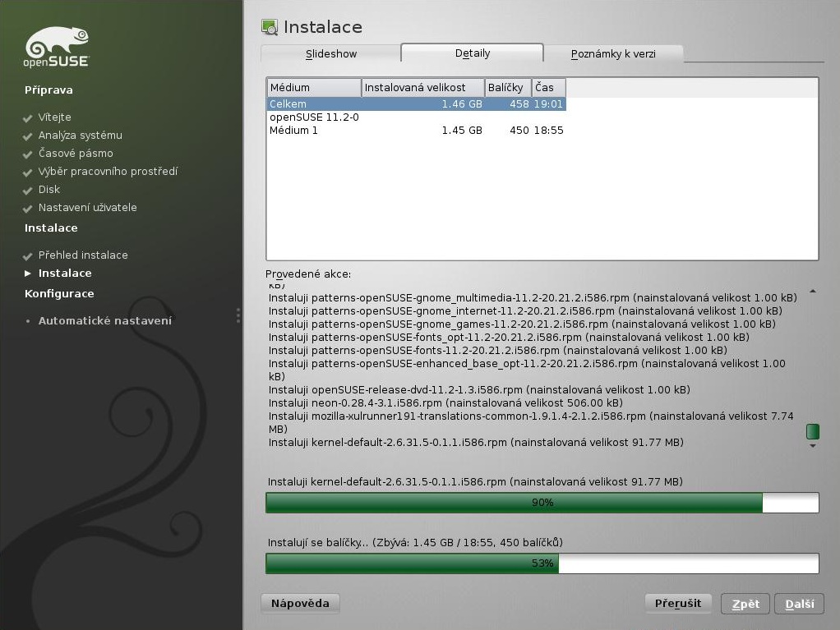Click the Konfigurace section heading
The image size is (840, 630).
59,293
